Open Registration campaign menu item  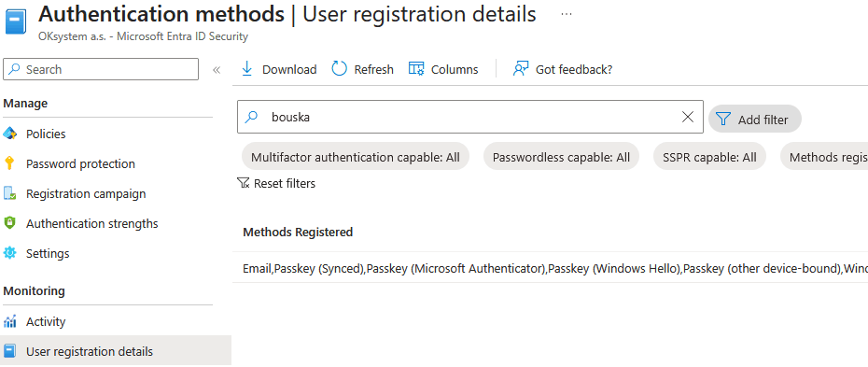click(86, 193)
